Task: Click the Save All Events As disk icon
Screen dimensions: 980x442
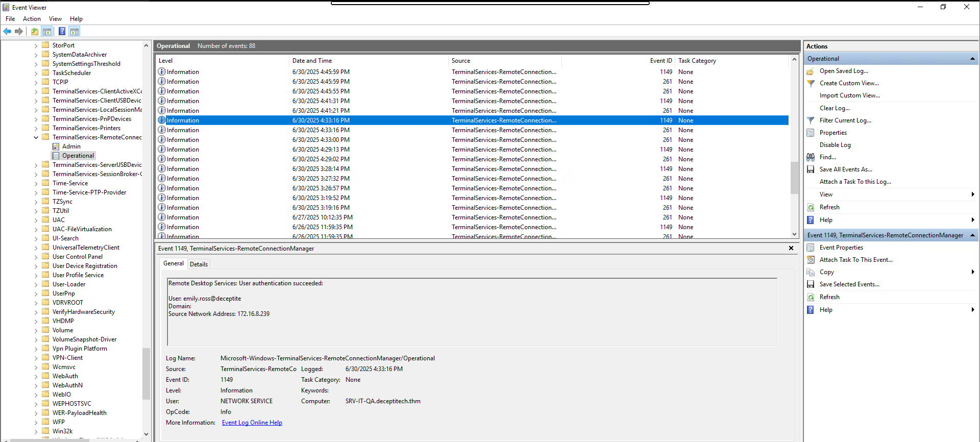Action: (811, 169)
